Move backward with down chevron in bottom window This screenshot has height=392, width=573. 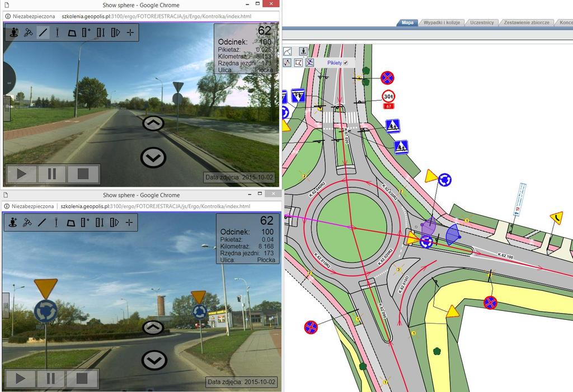click(154, 360)
